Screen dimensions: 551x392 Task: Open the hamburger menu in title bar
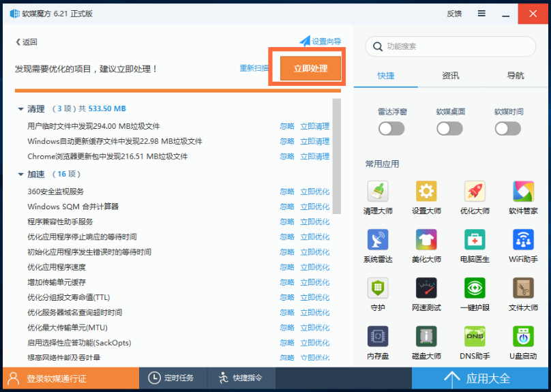(x=481, y=14)
